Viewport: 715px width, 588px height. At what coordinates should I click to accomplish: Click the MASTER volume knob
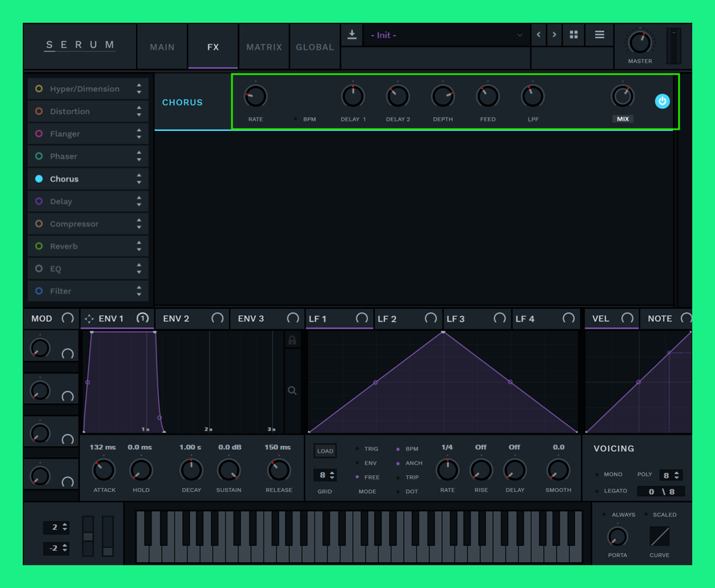coord(639,43)
